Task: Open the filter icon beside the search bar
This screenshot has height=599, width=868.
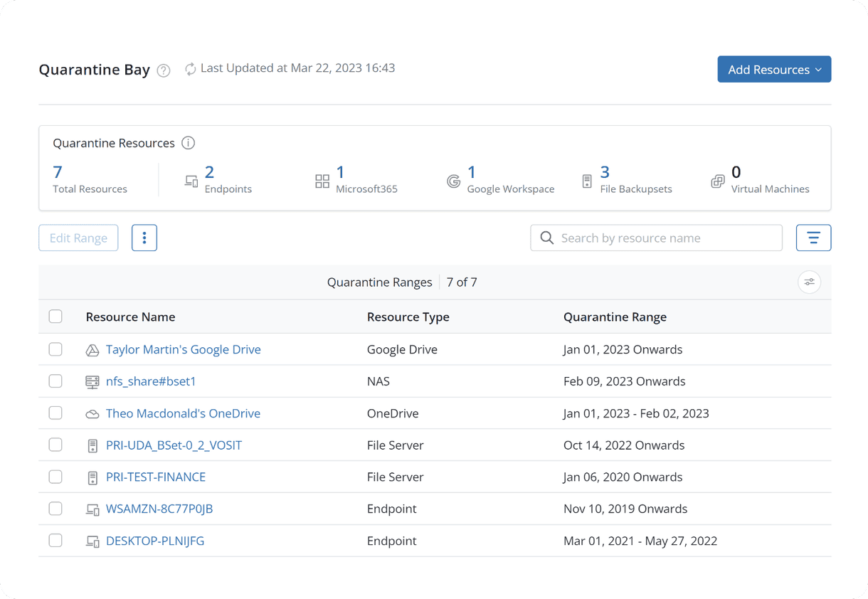Action: [813, 238]
